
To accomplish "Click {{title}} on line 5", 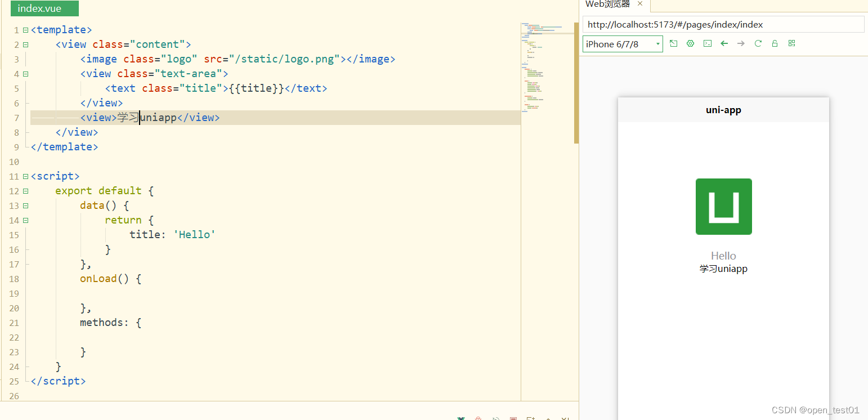I will pos(256,88).
